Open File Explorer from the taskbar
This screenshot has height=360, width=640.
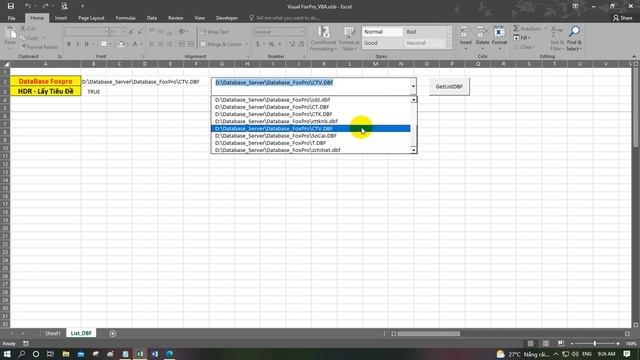pyautogui.click(x=65, y=354)
